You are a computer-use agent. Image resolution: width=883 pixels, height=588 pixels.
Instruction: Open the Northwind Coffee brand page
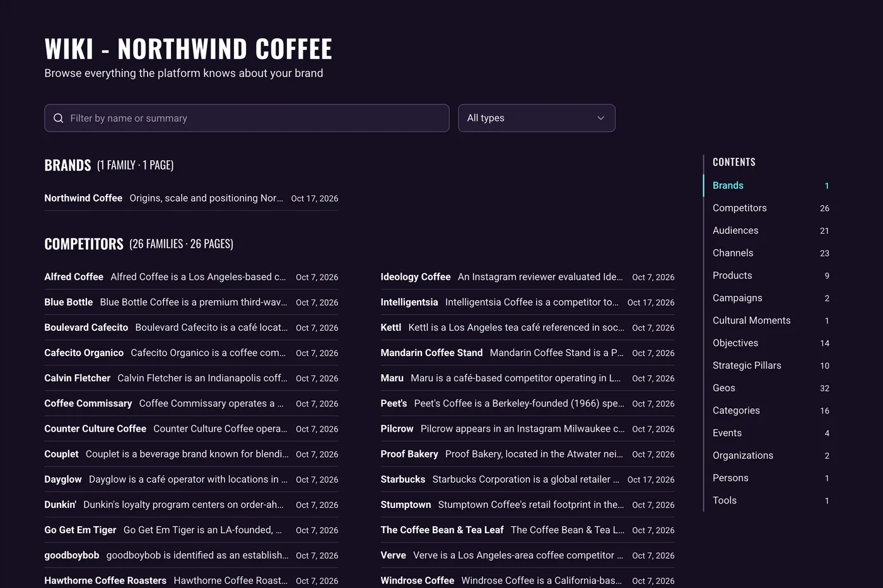tap(191, 198)
